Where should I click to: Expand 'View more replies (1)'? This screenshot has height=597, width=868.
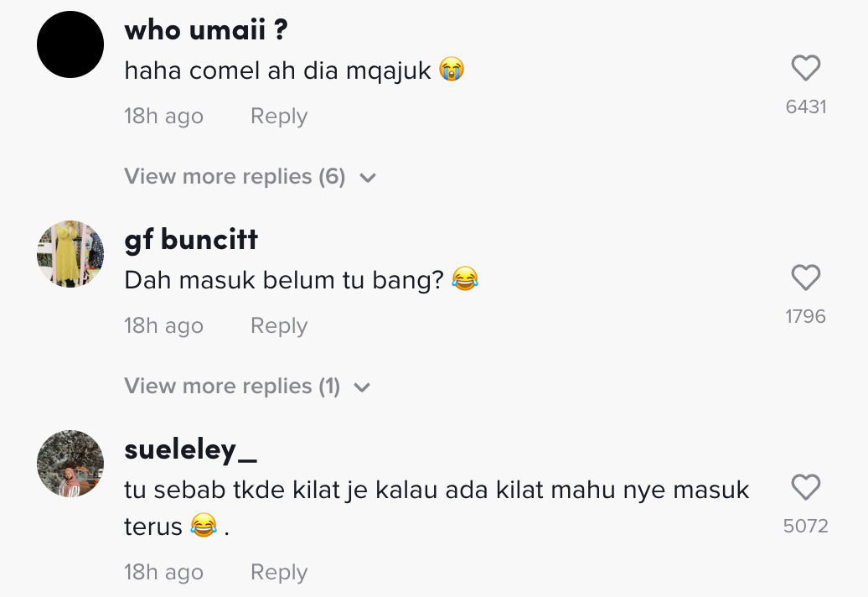tap(232, 387)
